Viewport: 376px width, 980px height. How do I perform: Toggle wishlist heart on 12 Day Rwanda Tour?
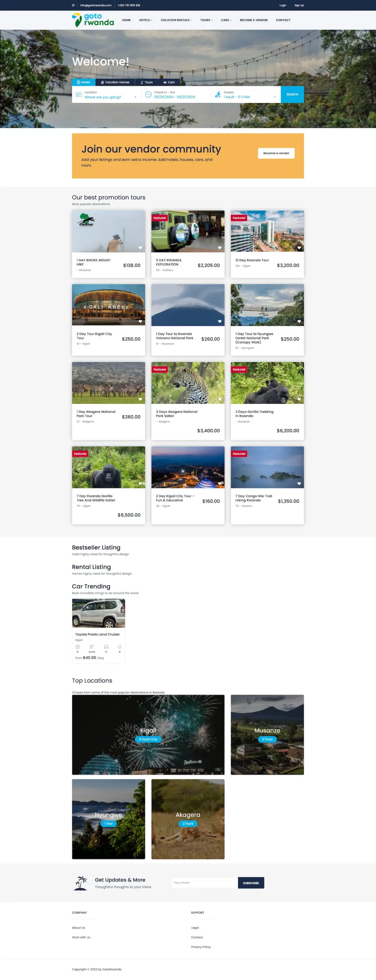pos(299,248)
